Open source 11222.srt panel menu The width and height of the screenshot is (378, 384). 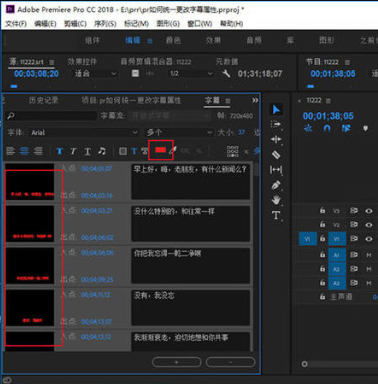pyautogui.click(x=52, y=62)
